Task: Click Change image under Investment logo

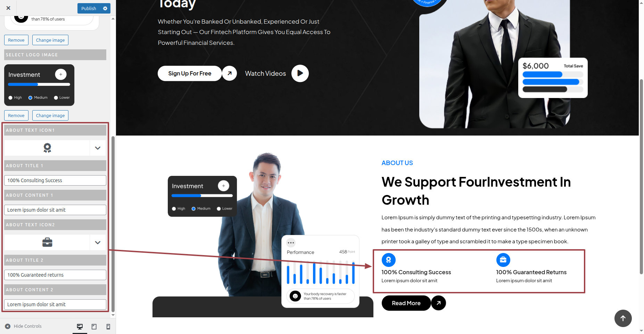Action: [x=50, y=115]
